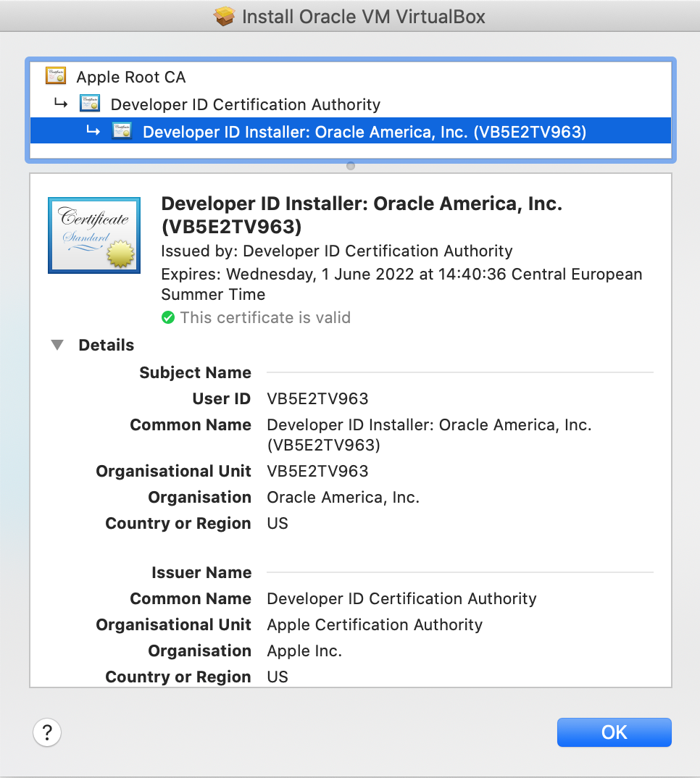700x778 pixels.
Task: Click the large Certificate Standard image
Action: click(x=94, y=235)
